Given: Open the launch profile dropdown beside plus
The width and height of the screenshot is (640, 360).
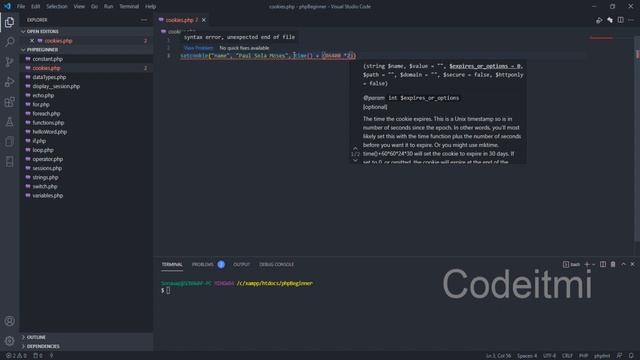Looking at the screenshot, I should tap(593, 264).
